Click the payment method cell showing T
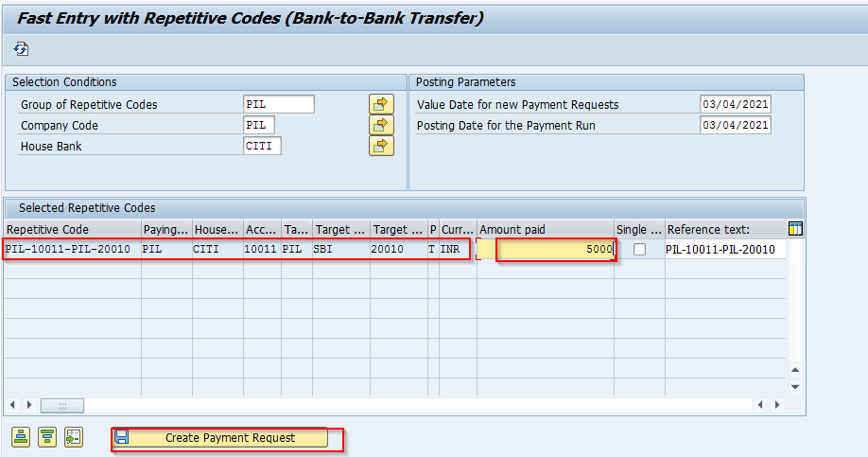Image resolution: width=868 pixels, height=457 pixels. (x=433, y=249)
